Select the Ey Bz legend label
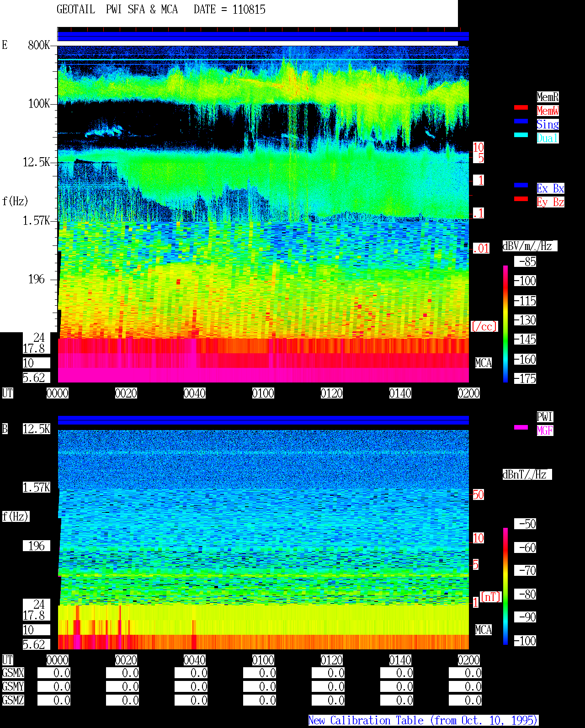585x728 pixels. [x=550, y=202]
